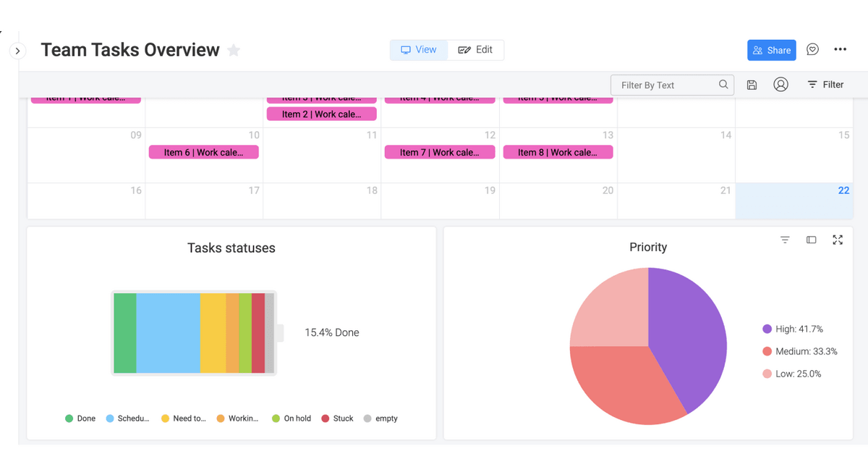The height and width of the screenshot is (475, 868).
Task: Click the blue Scheduled segment in battery chart
Action: pos(168,333)
